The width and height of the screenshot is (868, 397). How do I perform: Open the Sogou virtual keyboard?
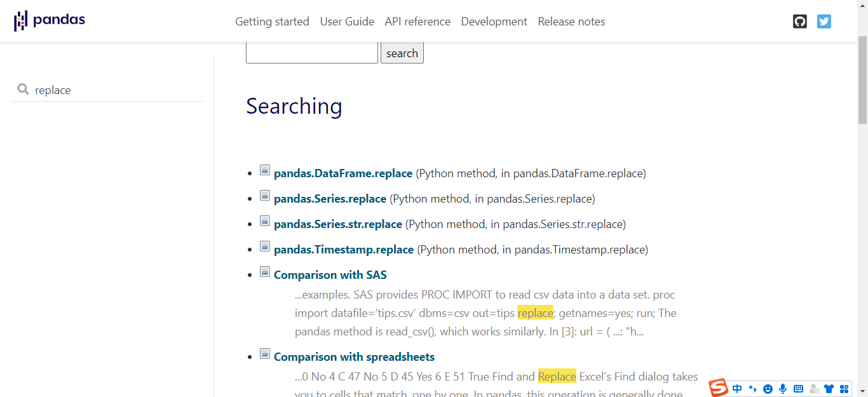tap(798, 388)
